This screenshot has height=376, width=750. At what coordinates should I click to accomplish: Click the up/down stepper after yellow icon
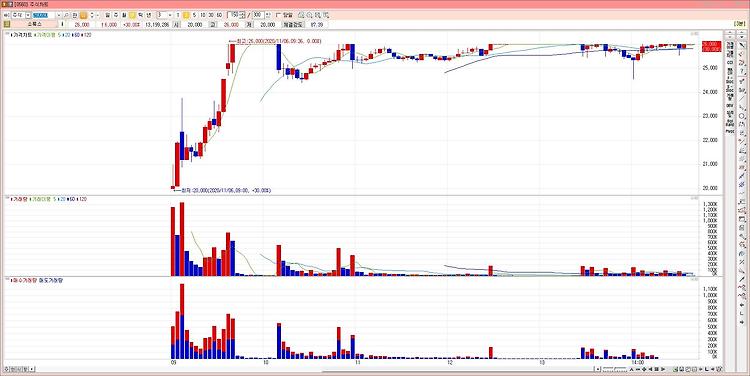click(x=92, y=15)
